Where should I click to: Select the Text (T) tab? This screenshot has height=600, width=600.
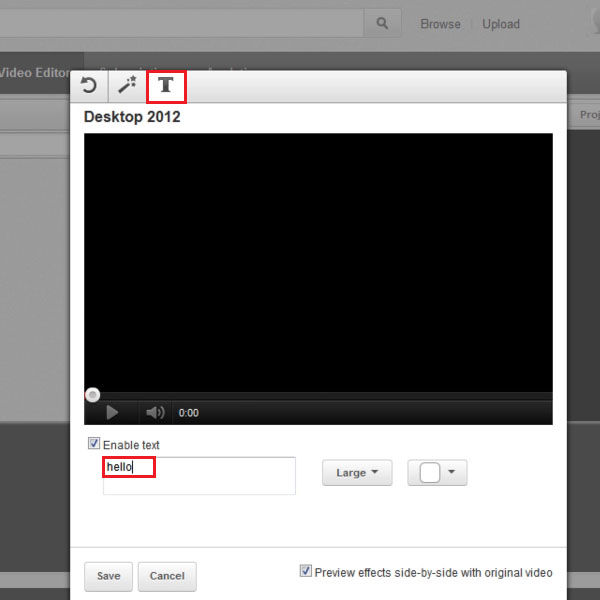coord(166,86)
